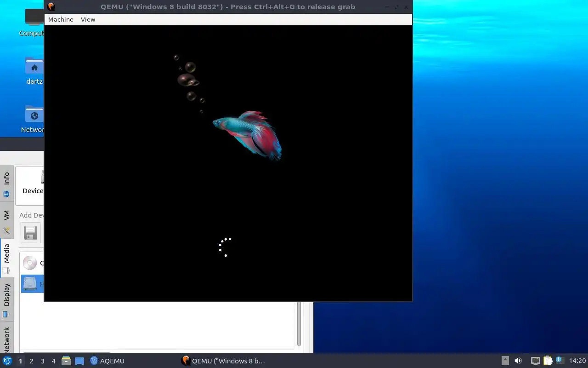Open the View menu in QEMU
Screen dimensions: 588x368
88,19
